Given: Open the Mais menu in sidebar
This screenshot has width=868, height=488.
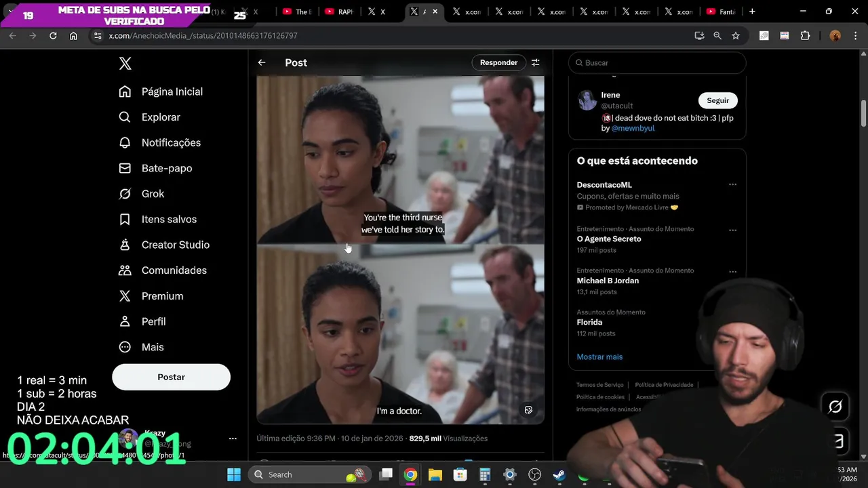Looking at the screenshot, I should [141, 347].
